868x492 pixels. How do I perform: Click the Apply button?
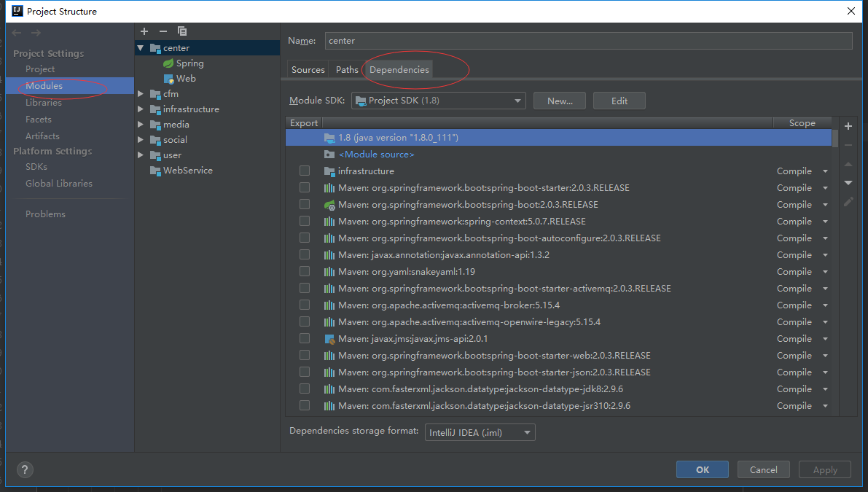[825, 469]
